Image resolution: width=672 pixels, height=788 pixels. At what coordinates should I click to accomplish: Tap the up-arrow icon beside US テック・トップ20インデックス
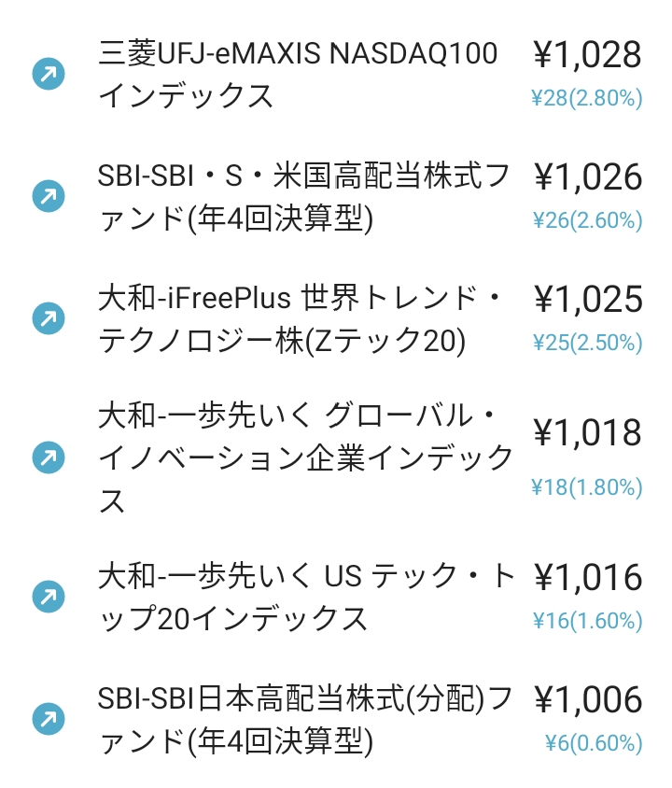click(49, 597)
